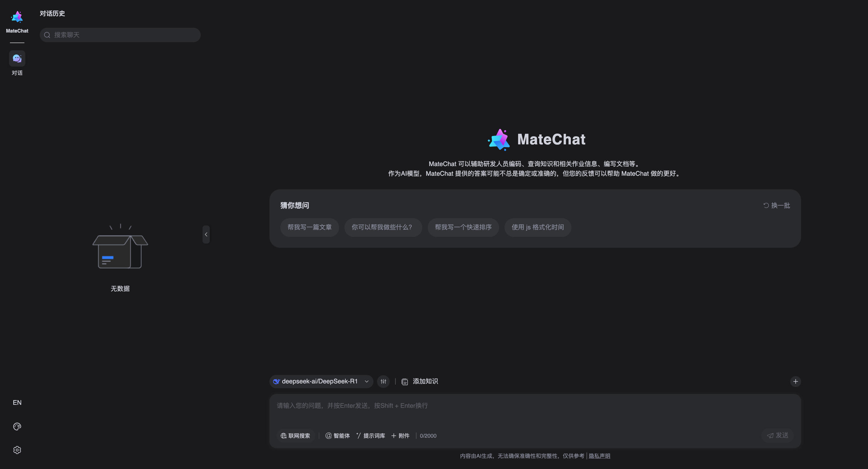
Task: Focus the 搜索聊天 search field
Action: pos(125,35)
